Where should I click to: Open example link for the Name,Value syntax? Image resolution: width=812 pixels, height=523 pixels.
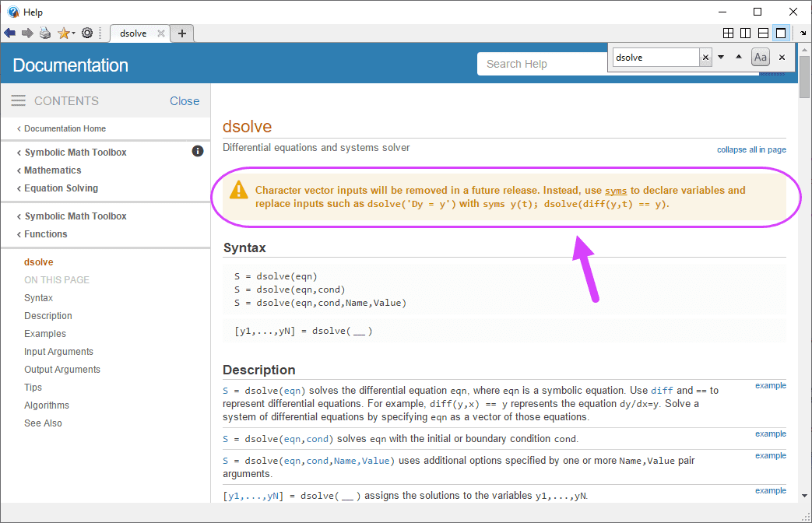click(771, 455)
